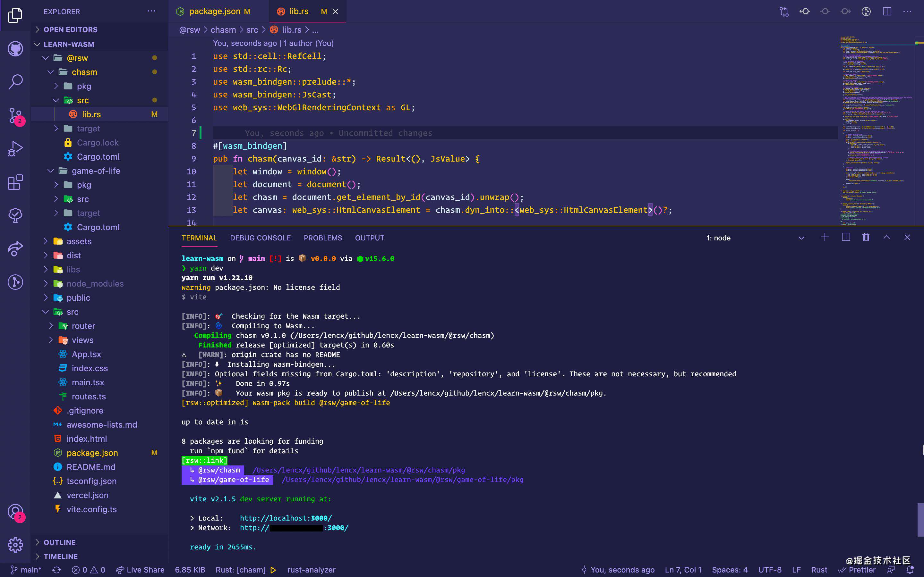The image size is (924, 577).
Task: Click the split terminal icon in terminal panel
Action: point(845,237)
